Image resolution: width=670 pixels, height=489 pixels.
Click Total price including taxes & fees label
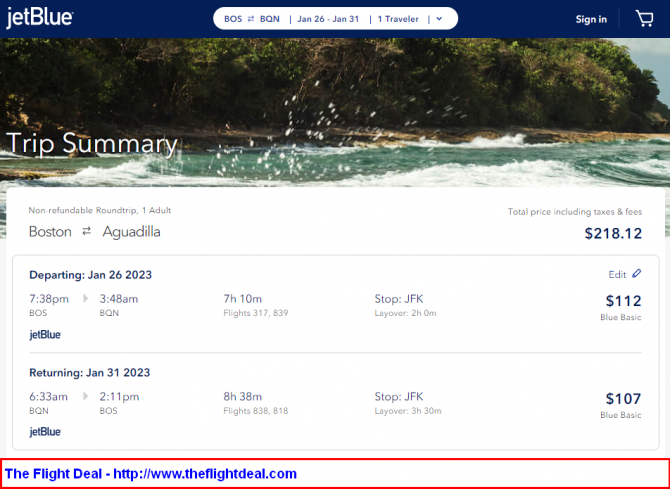coord(575,212)
